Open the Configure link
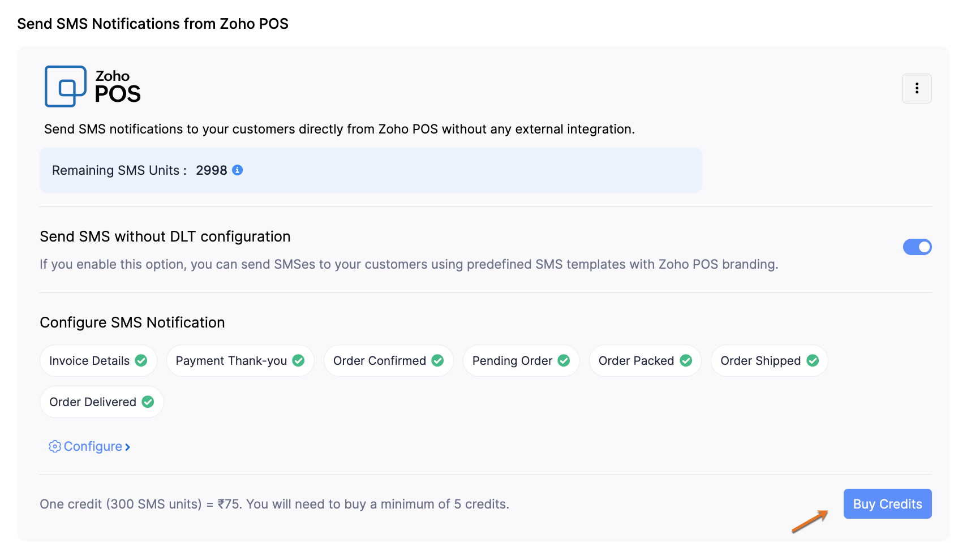The width and height of the screenshot is (971, 560). pyautogui.click(x=93, y=447)
